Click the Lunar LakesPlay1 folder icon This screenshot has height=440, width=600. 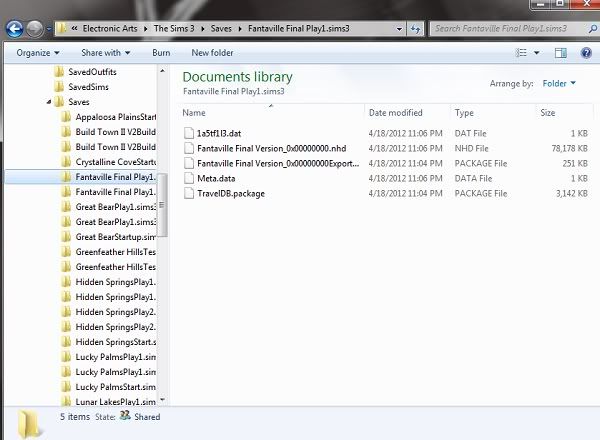(66, 401)
